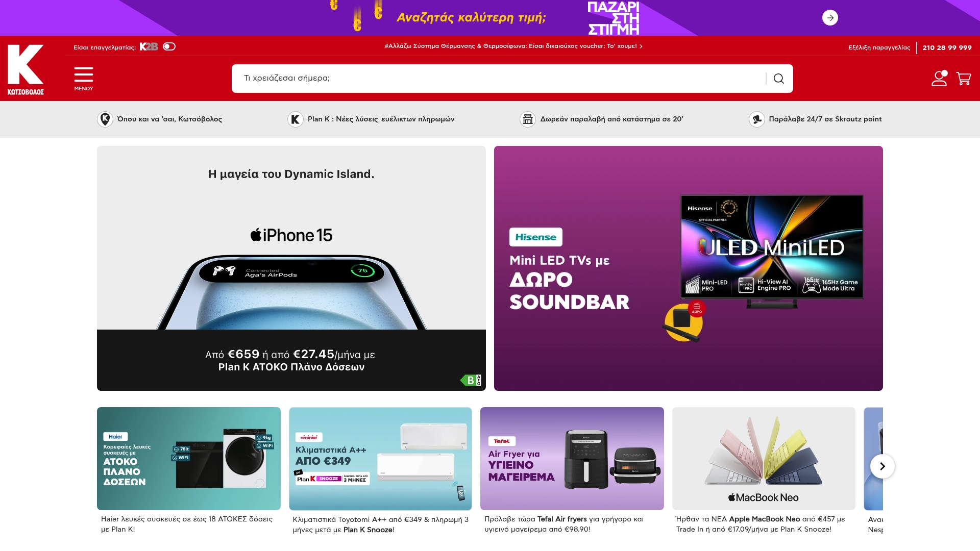
Task: Click the Skroutz point icon
Action: 756,119
